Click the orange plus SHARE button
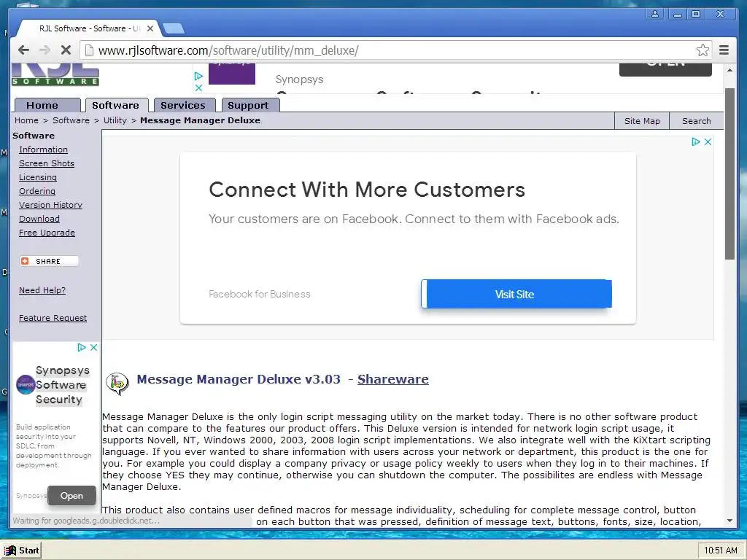 (49, 261)
